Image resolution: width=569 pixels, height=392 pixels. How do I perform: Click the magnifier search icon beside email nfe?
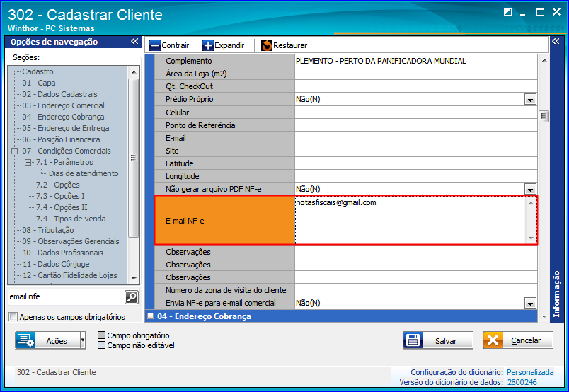[x=132, y=297]
